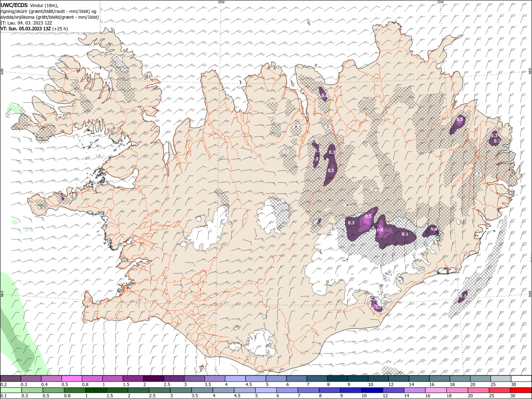Click the '0.6' snowfall value on the map

click(x=380, y=230)
